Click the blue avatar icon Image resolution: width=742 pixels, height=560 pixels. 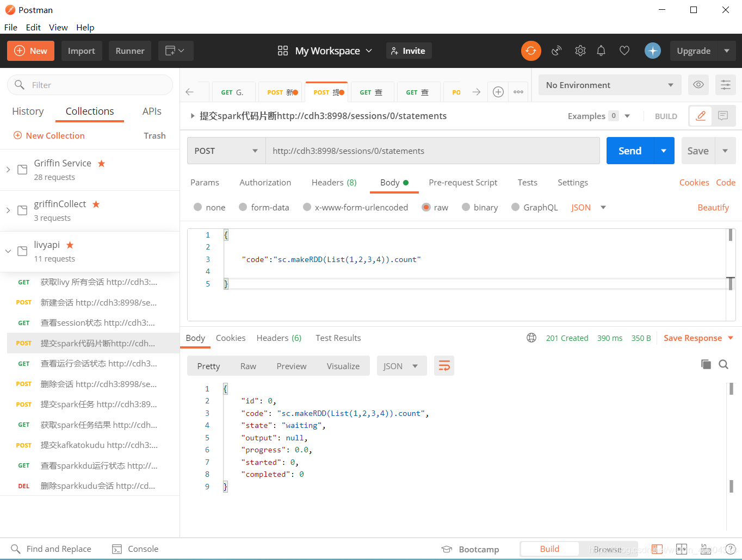coord(653,51)
